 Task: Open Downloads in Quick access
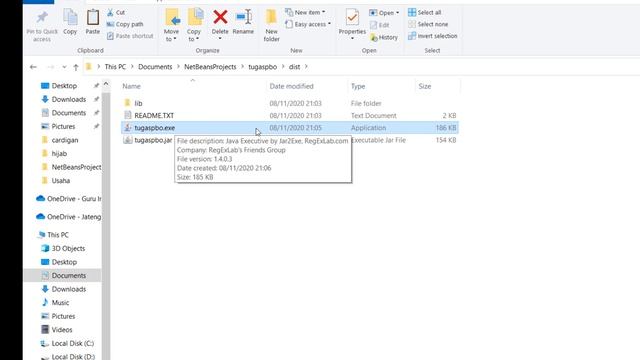click(69, 99)
